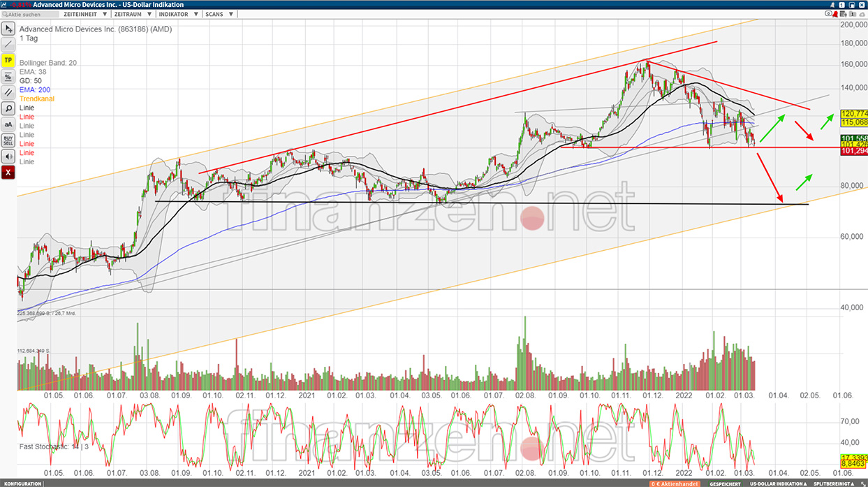Click the yellow 120,774 price label
This screenshot has width=868, height=487.
(x=855, y=114)
